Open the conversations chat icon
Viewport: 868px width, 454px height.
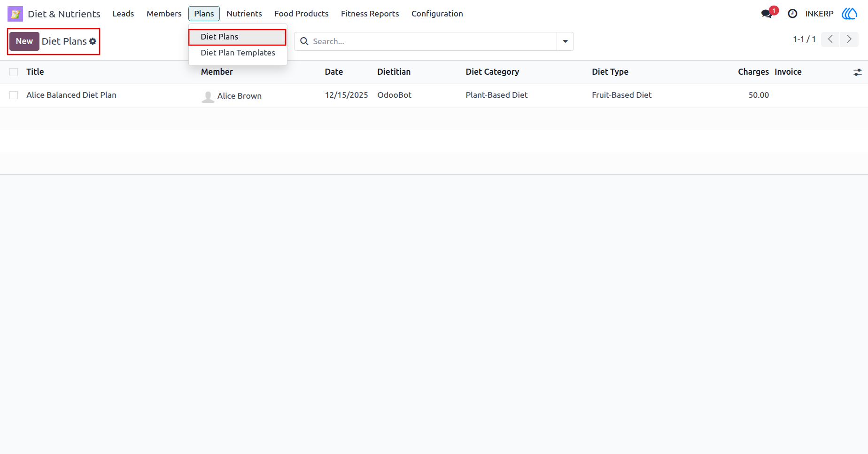click(x=767, y=14)
